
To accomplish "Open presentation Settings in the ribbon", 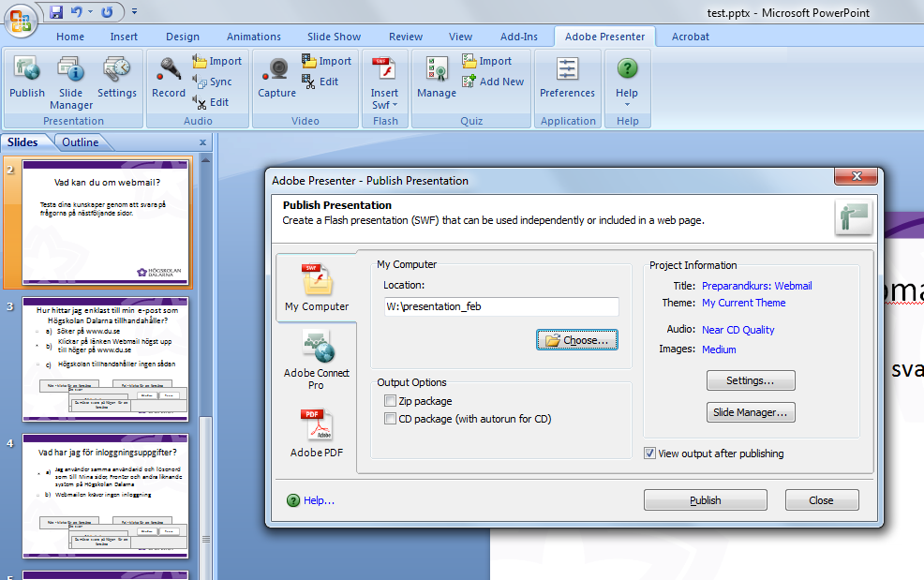I will 117,77.
